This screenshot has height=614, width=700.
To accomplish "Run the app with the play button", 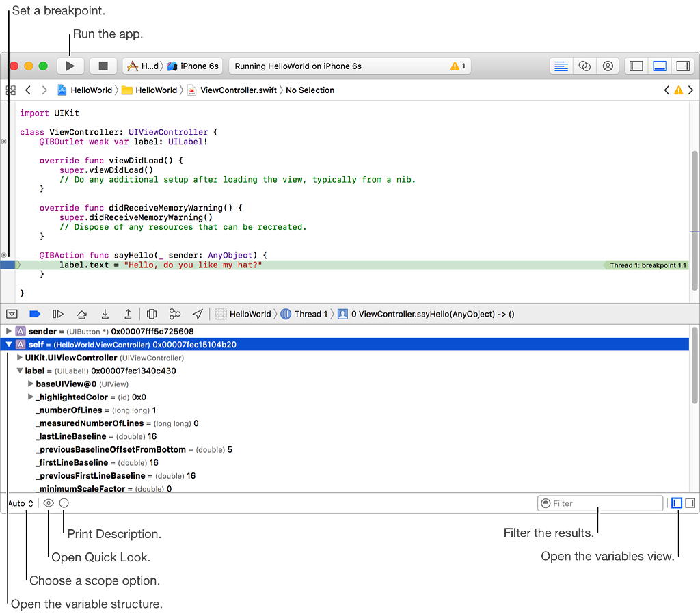I will pos(70,66).
